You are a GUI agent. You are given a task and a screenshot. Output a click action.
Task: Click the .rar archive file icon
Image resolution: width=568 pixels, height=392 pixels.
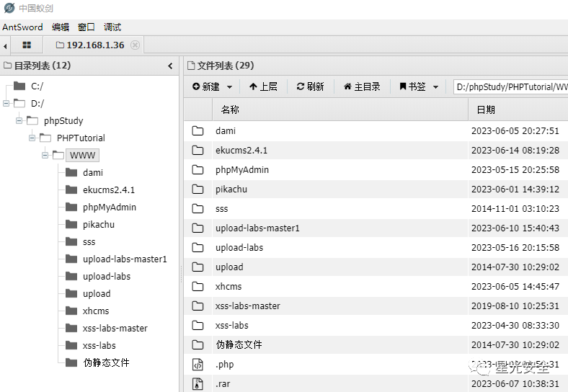(198, 384)
